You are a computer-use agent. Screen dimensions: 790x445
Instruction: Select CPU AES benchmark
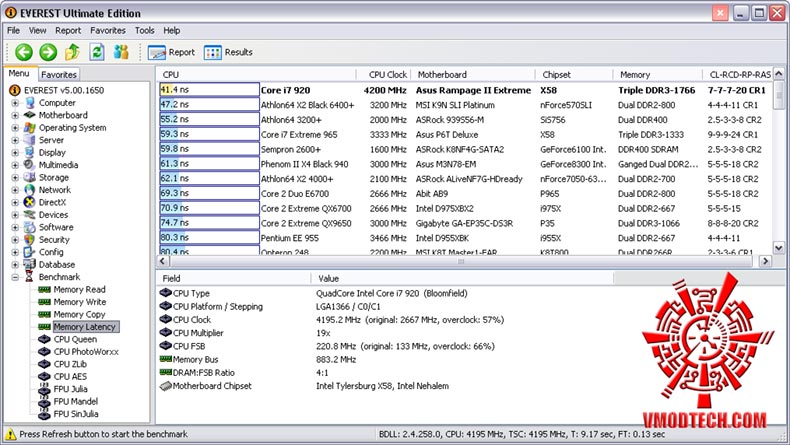[70, 376]
